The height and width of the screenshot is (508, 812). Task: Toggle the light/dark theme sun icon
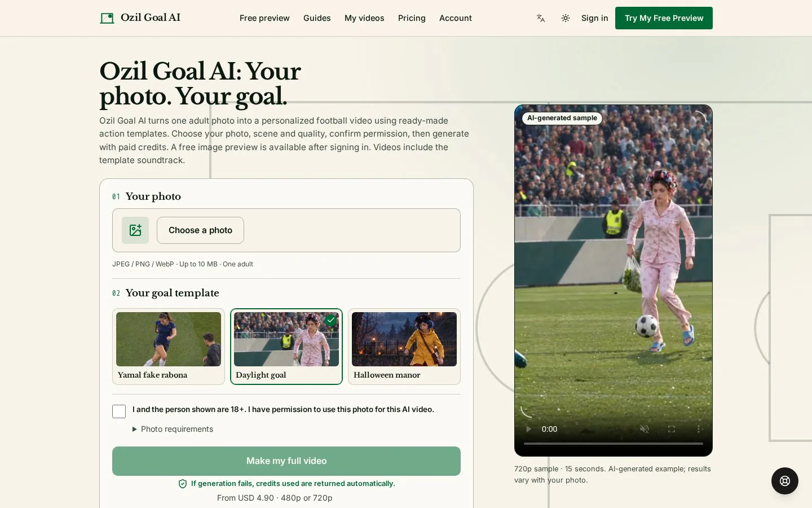[566, 18]
